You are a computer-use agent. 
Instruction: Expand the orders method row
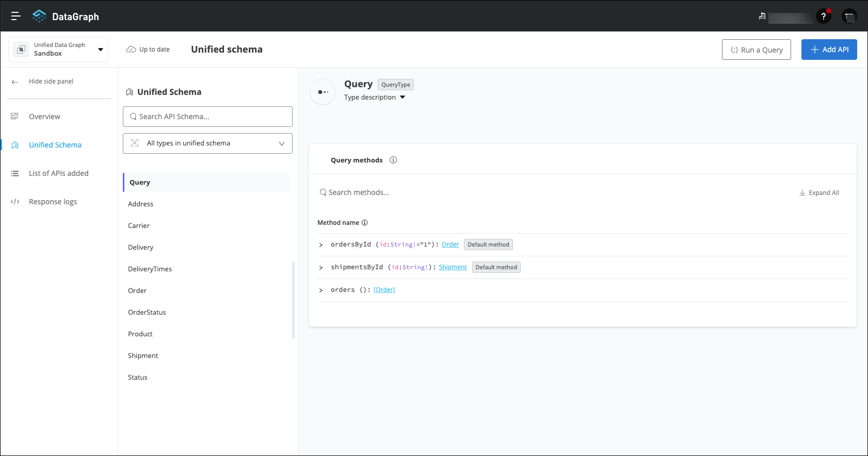click(x=321, y=290)
